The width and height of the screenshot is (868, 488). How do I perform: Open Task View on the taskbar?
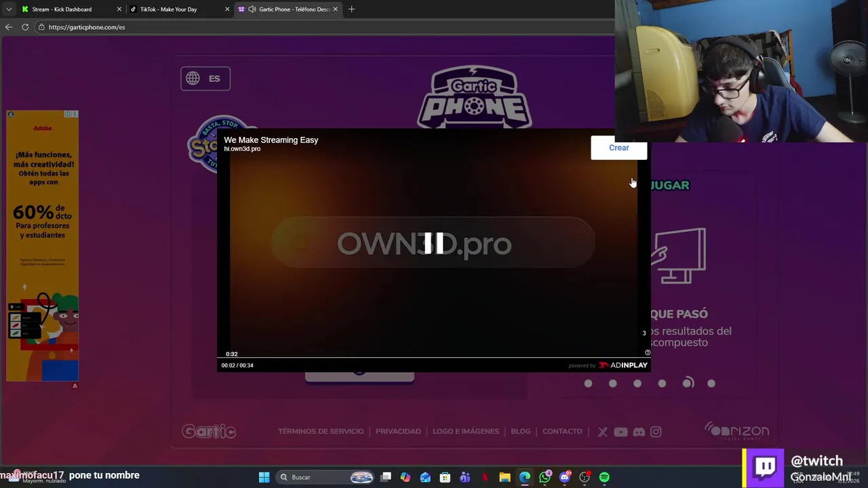386,477
